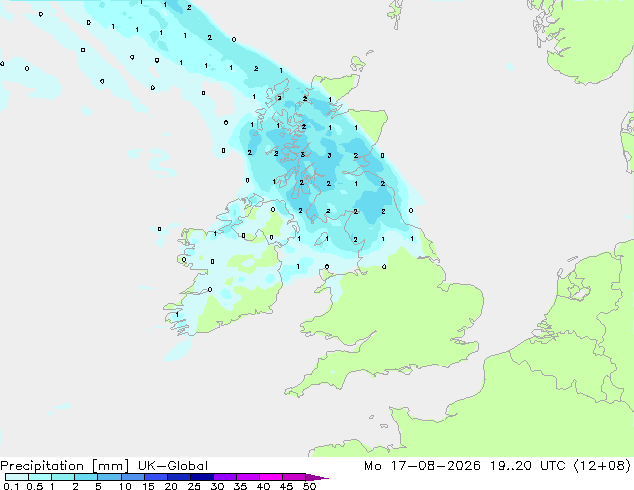Pick the 15–20 mm legend color swatch
Viewport: 634px width, 490px height.
pos(155,477)
